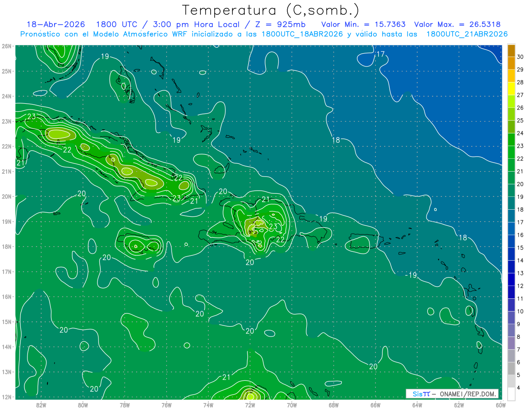Click the white swatch at the color bar bottom
The height and width of the screenshot is (411, 532).
coord(511,394)
